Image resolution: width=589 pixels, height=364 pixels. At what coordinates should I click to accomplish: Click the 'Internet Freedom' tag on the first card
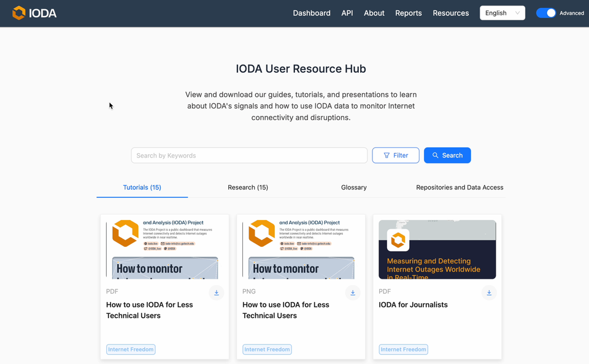coord(131,349)
